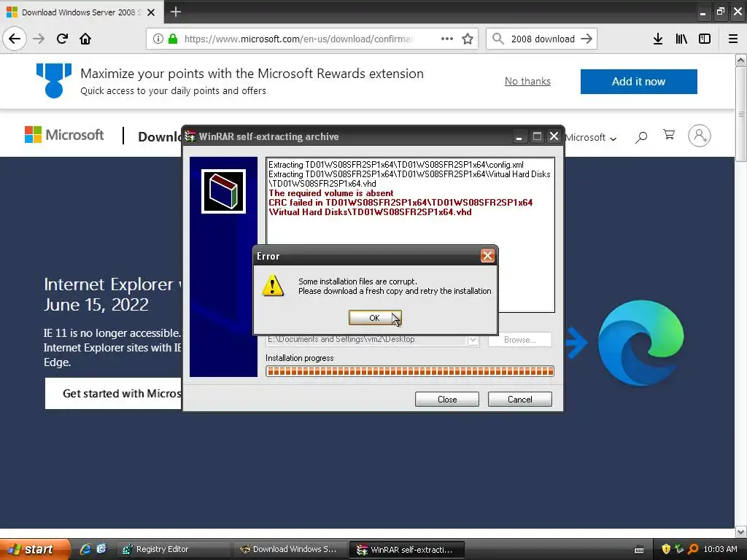This screenshot has width=747, height=560.
Task: Open destination folder dropdown arrow in WinRAR
Action: (473, 340)
